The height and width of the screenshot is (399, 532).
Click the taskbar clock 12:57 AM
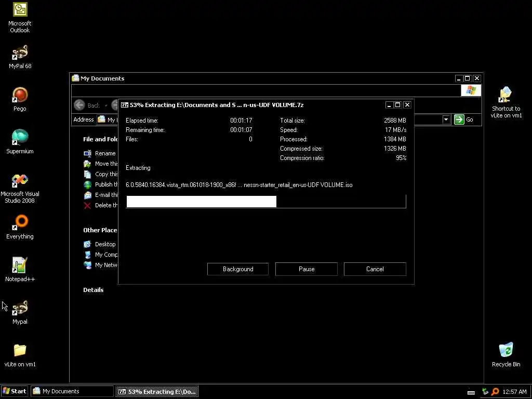click(x=514, y=392)
